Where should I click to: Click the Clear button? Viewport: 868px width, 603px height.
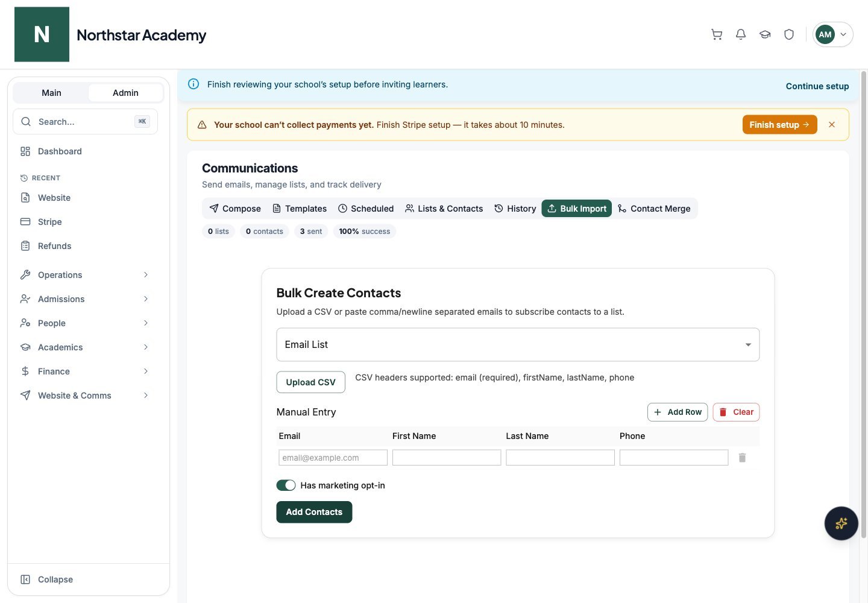click(736, 412)
